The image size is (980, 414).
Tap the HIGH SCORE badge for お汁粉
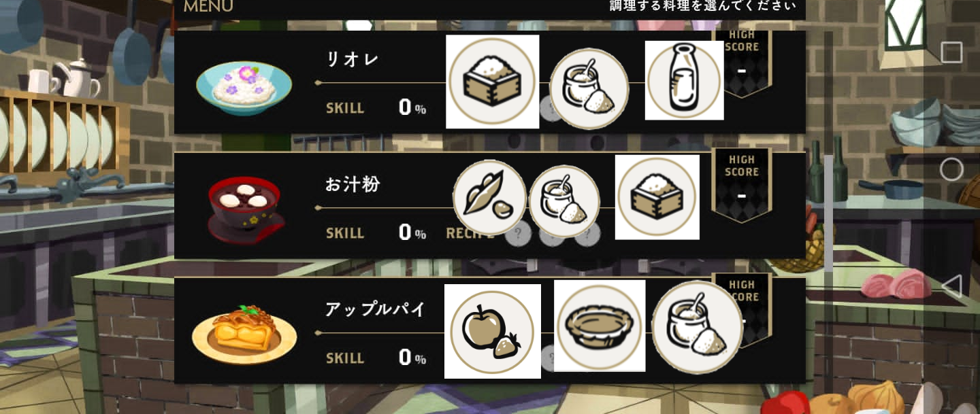(742, 185)
